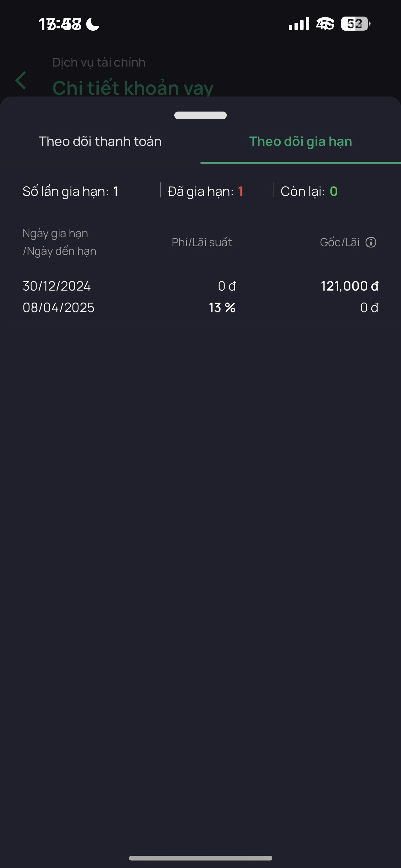Select the Theo dõi gia hạn tab
The height and width of the screenshot is (868, 401).
pos(300,142)
